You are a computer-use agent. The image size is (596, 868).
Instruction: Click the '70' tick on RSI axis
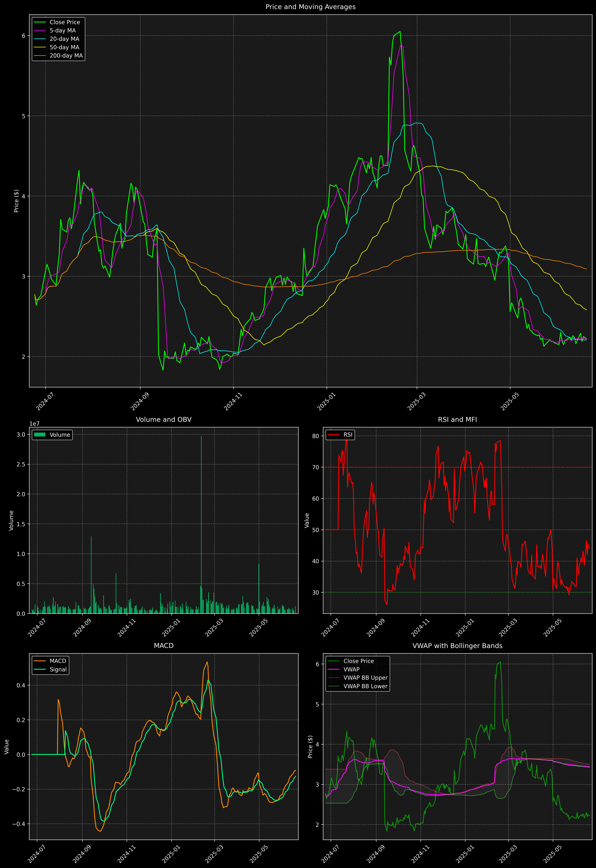coord(316,468)
